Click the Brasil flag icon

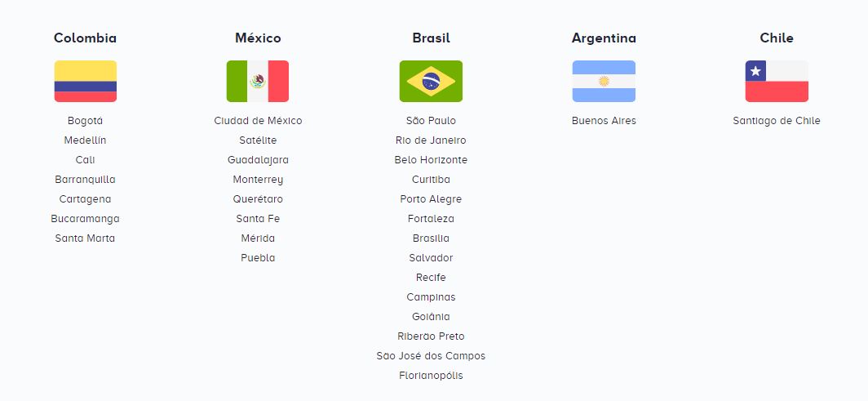431,82
